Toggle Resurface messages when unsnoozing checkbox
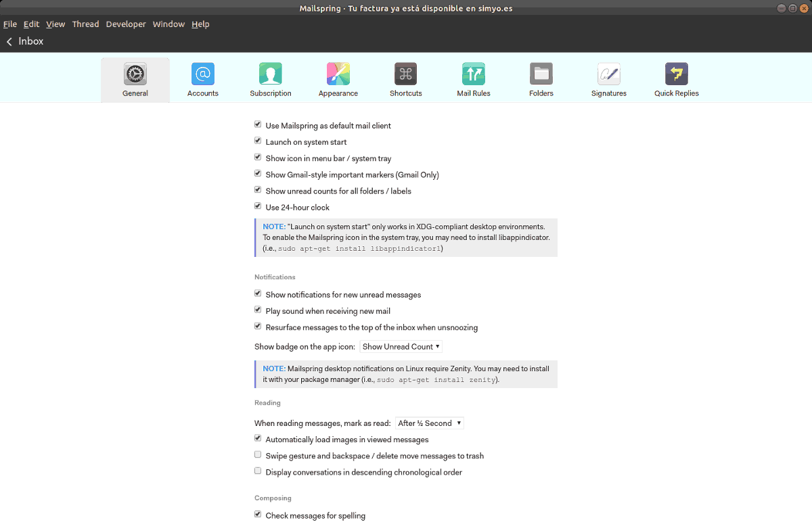The width and height of the screenshot is (812, 524). coord(258,326)
